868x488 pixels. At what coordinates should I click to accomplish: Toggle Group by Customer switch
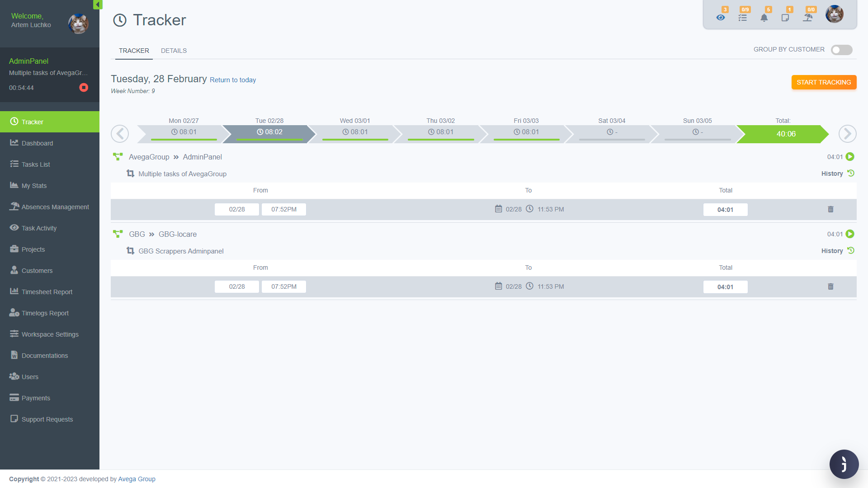(841, 50)
